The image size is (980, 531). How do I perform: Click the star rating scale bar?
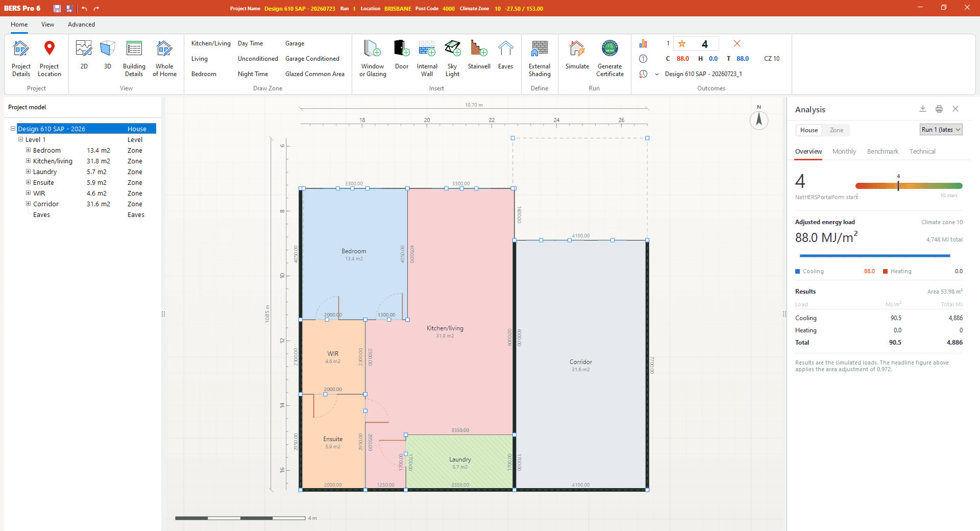click(x=909, y=186)
